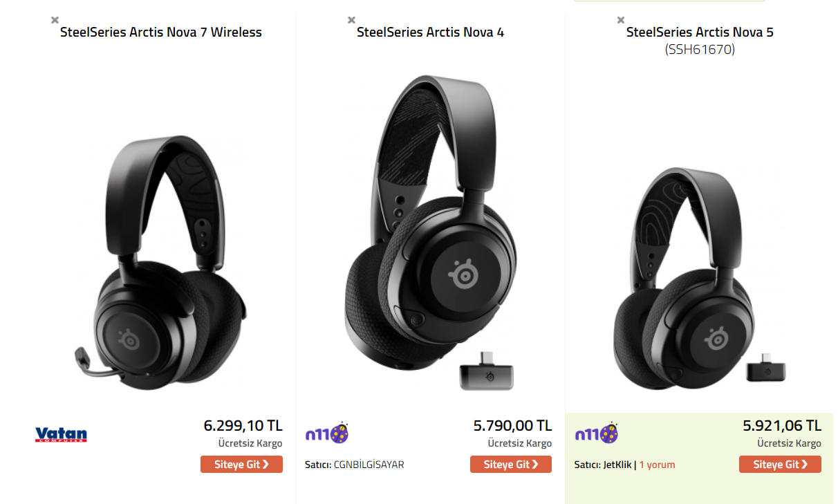This screenshot has width=838, height=504.
Task: Click the Vatan Computer store logo
Action: click(61, 435)
